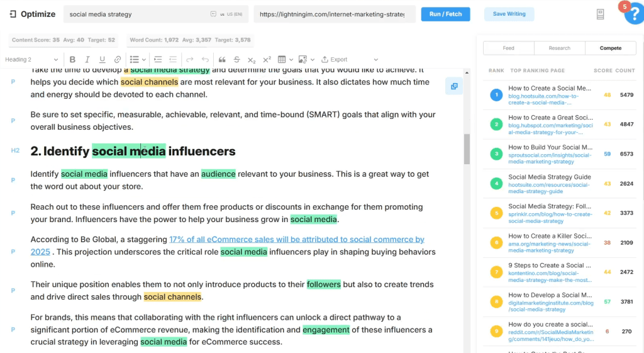Click the highlighted word 'followers'

pyautogui.click(x=324, y=284)
